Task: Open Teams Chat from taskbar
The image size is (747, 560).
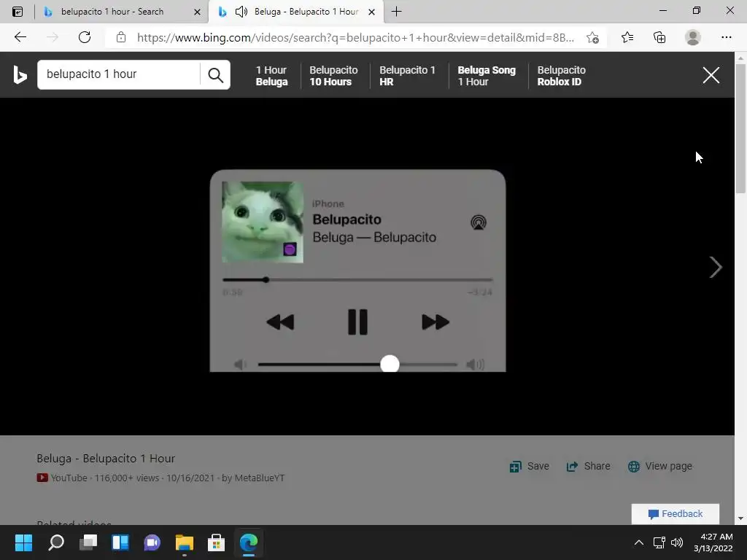Action: click(x=152, y=542)
